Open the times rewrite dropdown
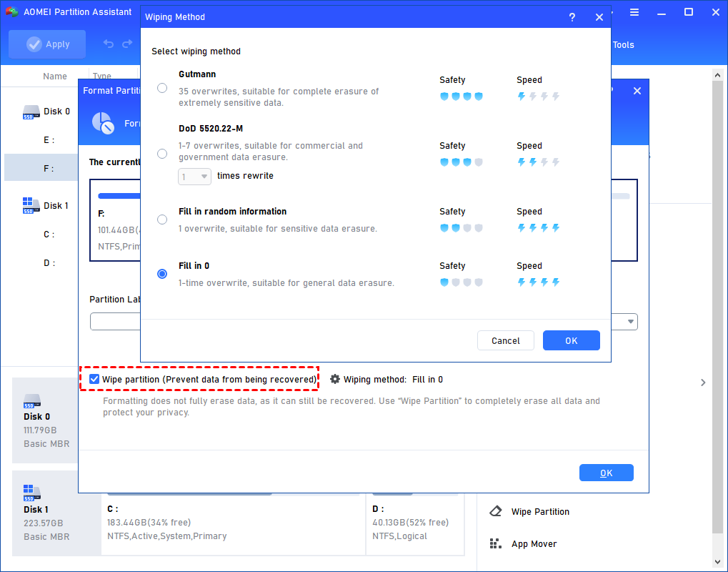The height and width of the screenshot is (572, 728). [194, 177]
